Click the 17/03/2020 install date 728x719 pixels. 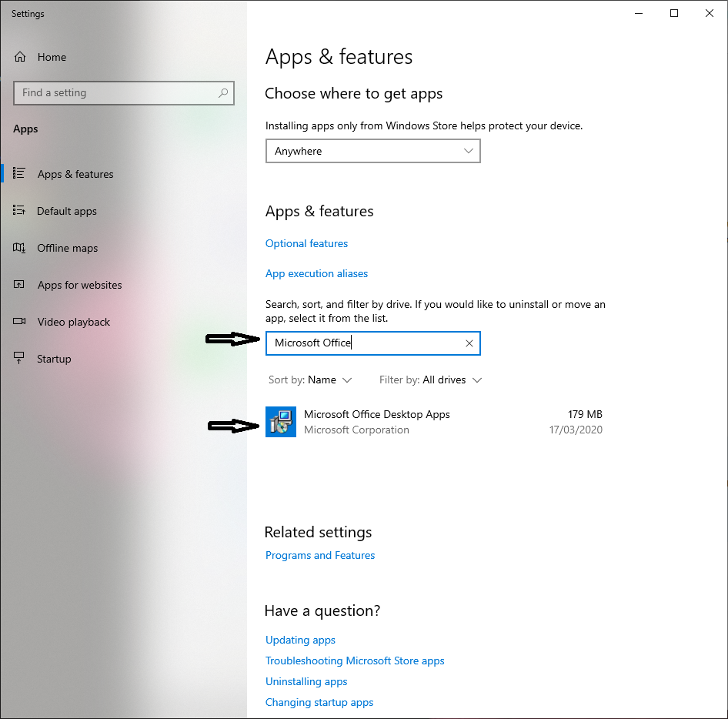click(576, 430)
